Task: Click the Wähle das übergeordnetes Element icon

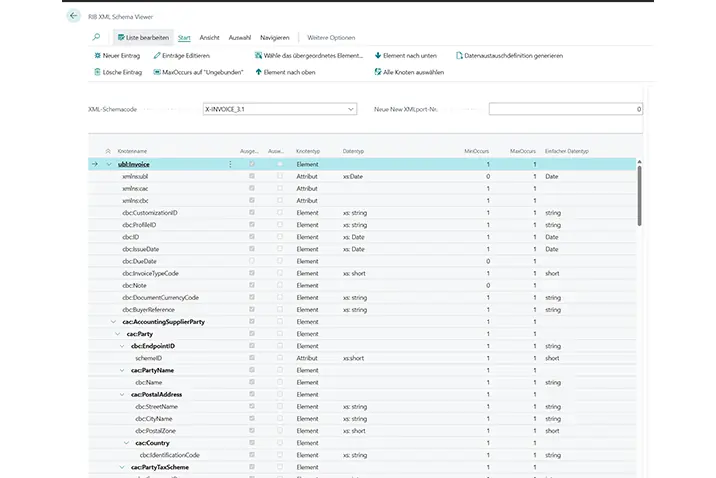Action: click(x=258, y=55)
